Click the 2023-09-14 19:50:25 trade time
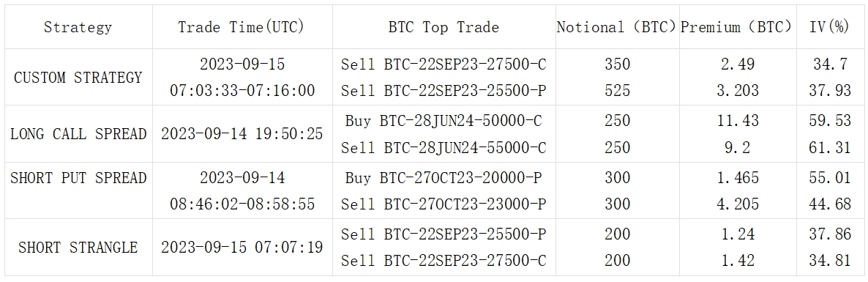Viewport: 868px width, 282px height. (x=242, y=134)
